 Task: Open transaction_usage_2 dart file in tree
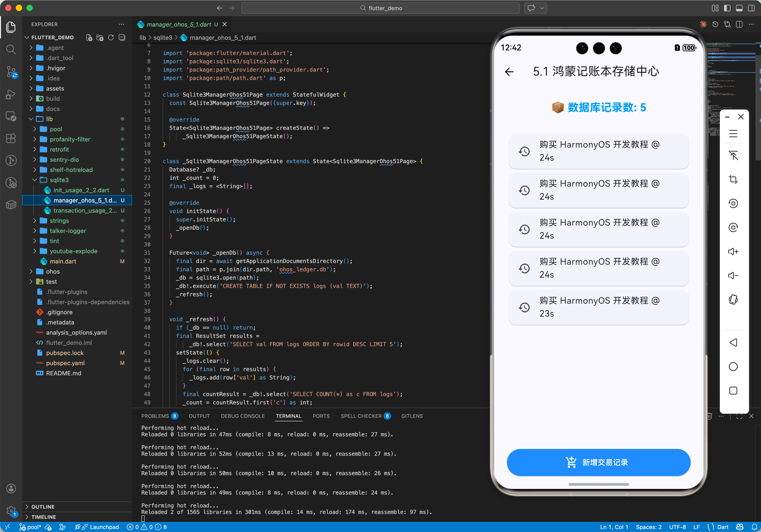coord(85,210)
